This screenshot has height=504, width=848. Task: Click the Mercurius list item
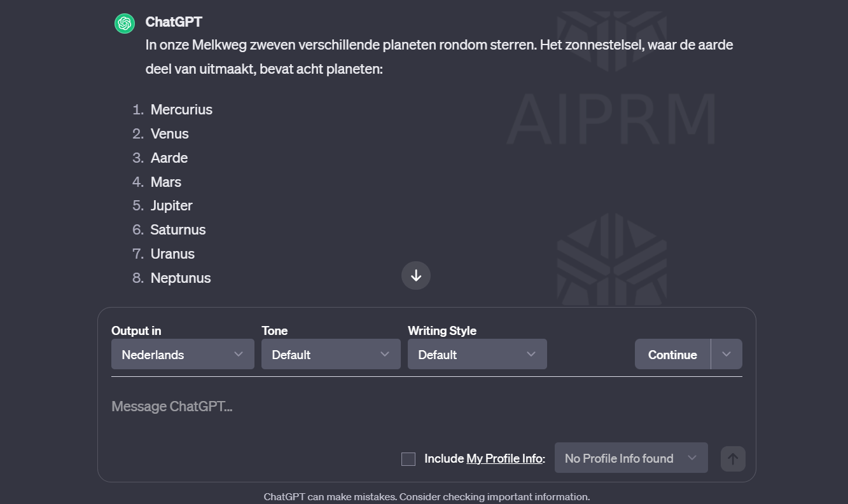[181, 109]
